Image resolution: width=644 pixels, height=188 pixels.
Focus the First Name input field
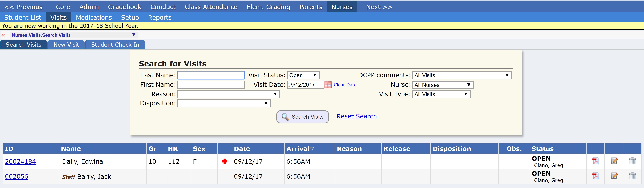point(211,85)
